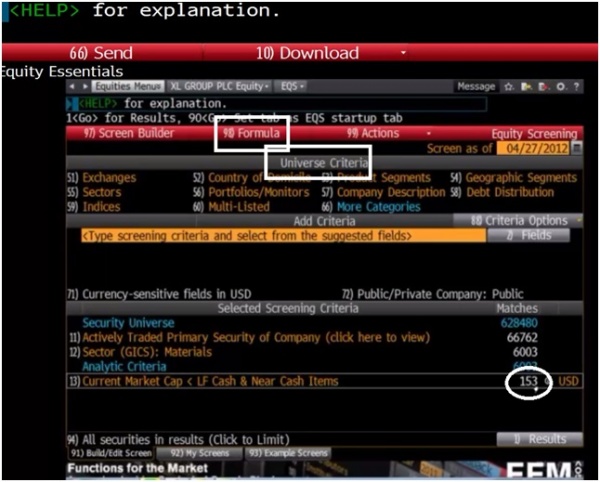
Task: Open 99) Actions menu
Action: [x=373, y=133]
